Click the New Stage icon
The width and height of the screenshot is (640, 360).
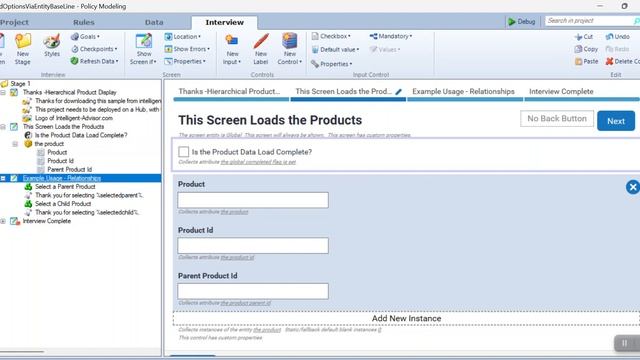pyautogui.click(x=23, y=41)
